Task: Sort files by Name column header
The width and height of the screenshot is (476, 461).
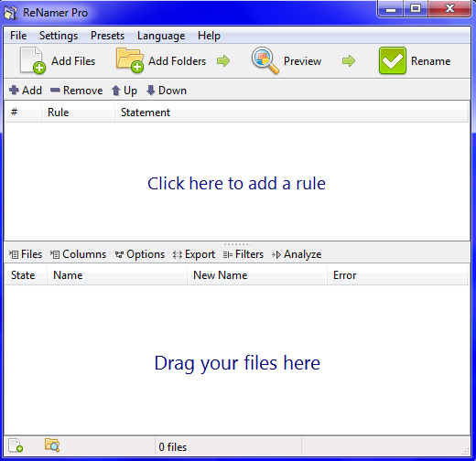Action: click(x=117, y=275)
